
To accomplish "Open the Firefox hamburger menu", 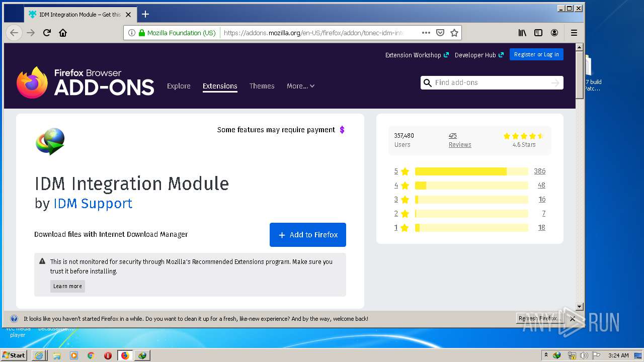I will (x=574, y=33).
